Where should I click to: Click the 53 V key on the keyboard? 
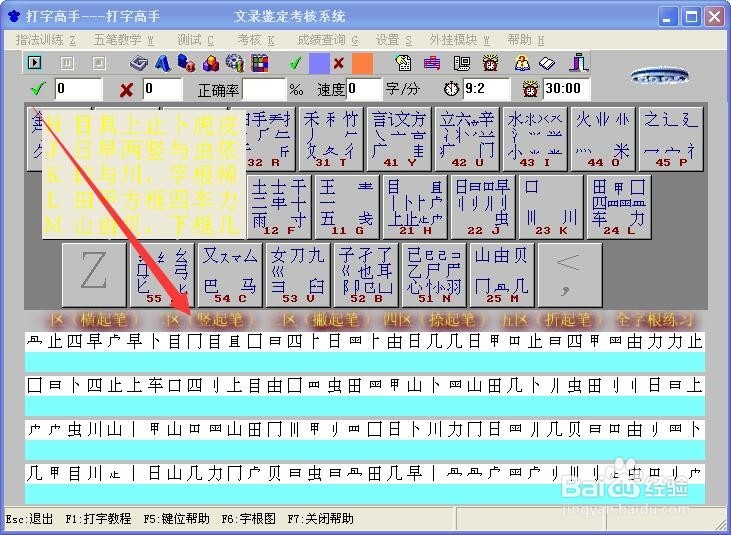pos(298,275)
